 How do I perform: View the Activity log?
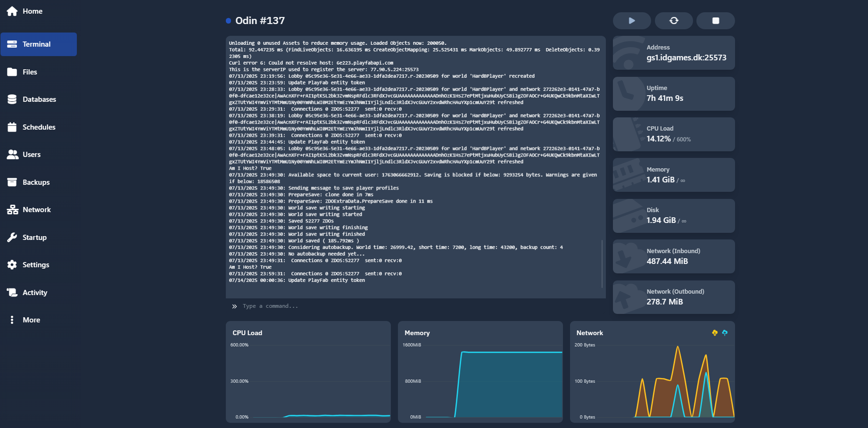[34, 293]
